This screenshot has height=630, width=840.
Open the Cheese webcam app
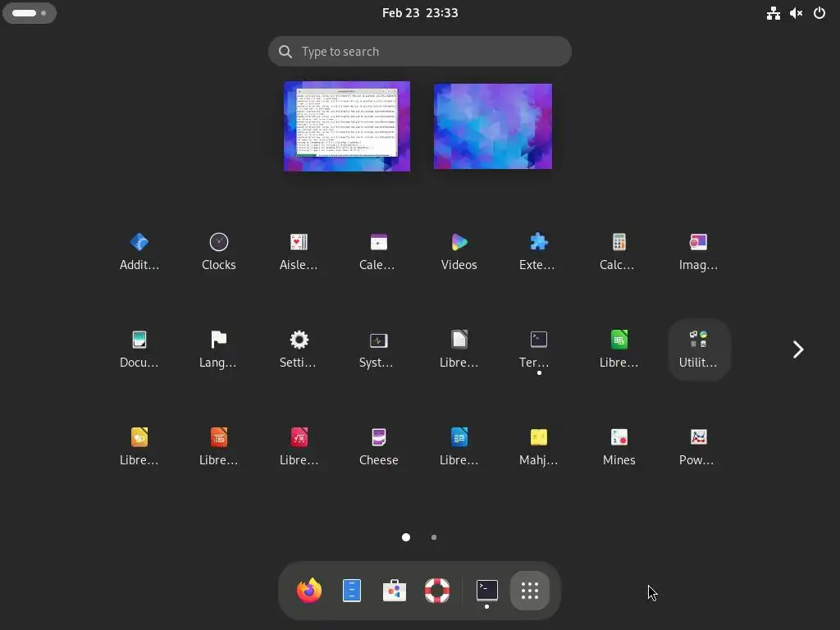pyautogui.click(x=378, y=446)
